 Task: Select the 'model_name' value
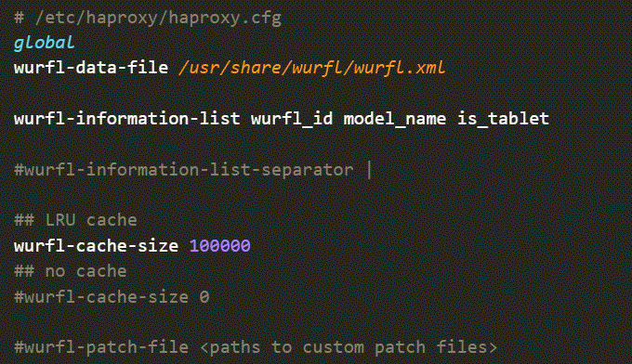tap(395, 119)
